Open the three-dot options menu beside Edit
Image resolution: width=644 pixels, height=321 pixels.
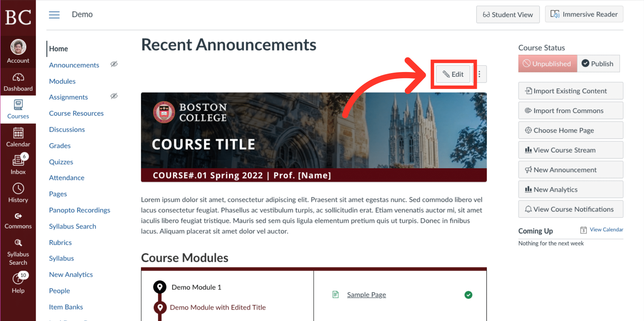point(480,74)
